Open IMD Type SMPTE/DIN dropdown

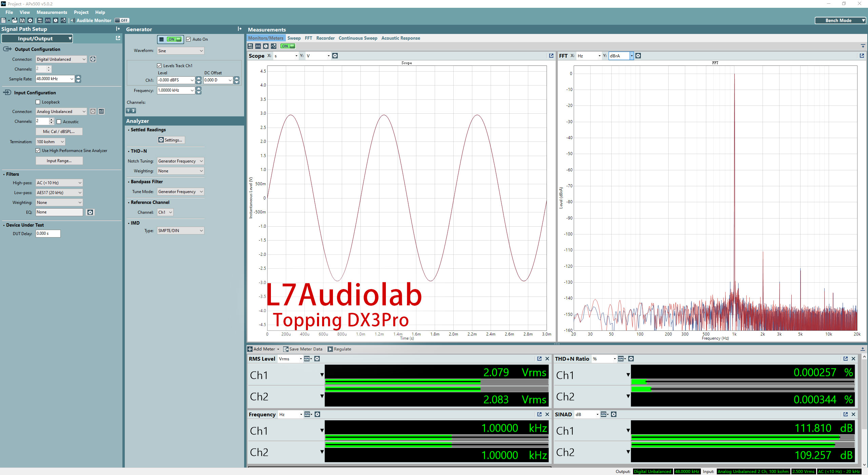(x=180, y=231)
